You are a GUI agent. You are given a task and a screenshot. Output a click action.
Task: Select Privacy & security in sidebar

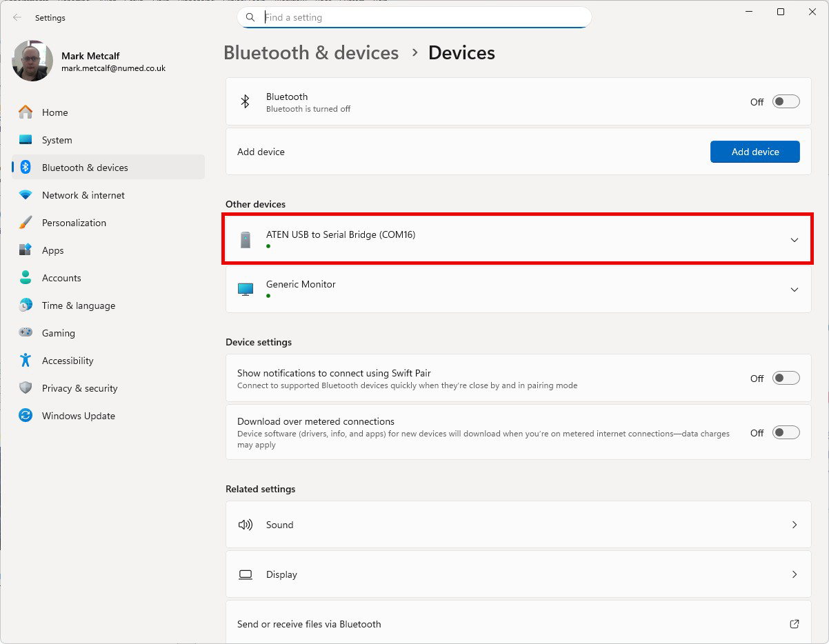click(79, 388)
